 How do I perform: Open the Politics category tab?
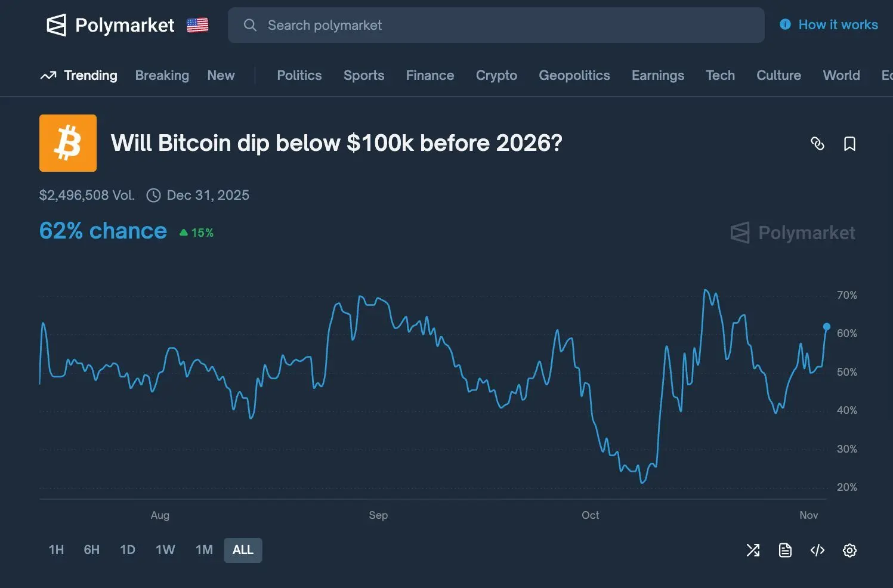(x=299, y=76)
